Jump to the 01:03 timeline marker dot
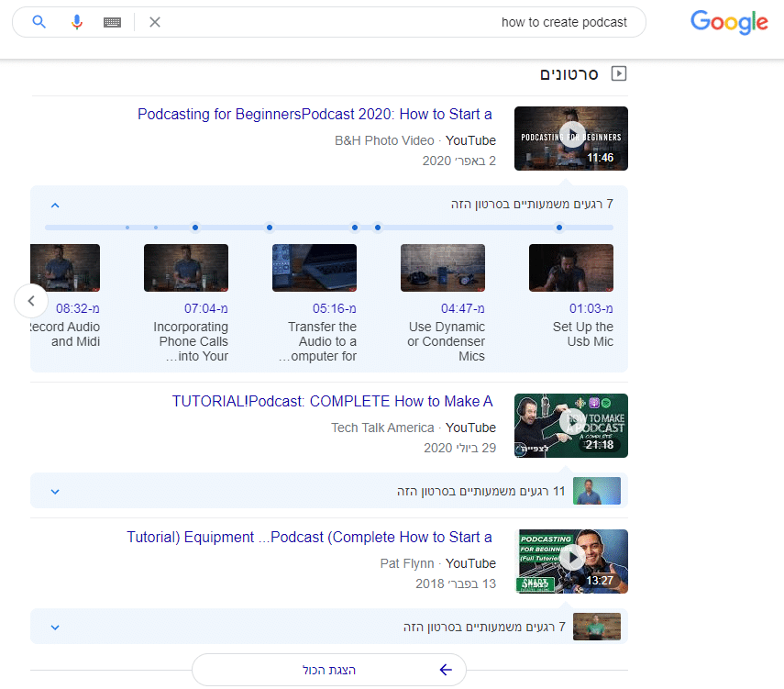784x689 pixels. [x=559, y=228]
